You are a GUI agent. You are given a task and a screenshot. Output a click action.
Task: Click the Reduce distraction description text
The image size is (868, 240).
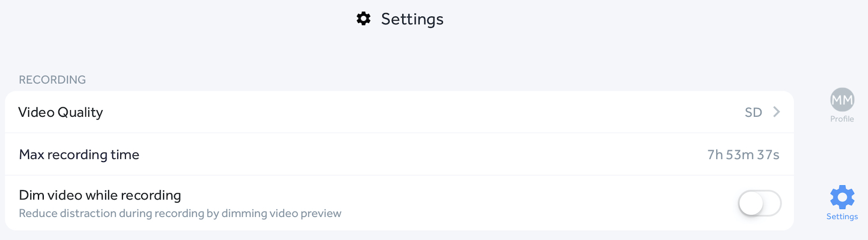180,213
